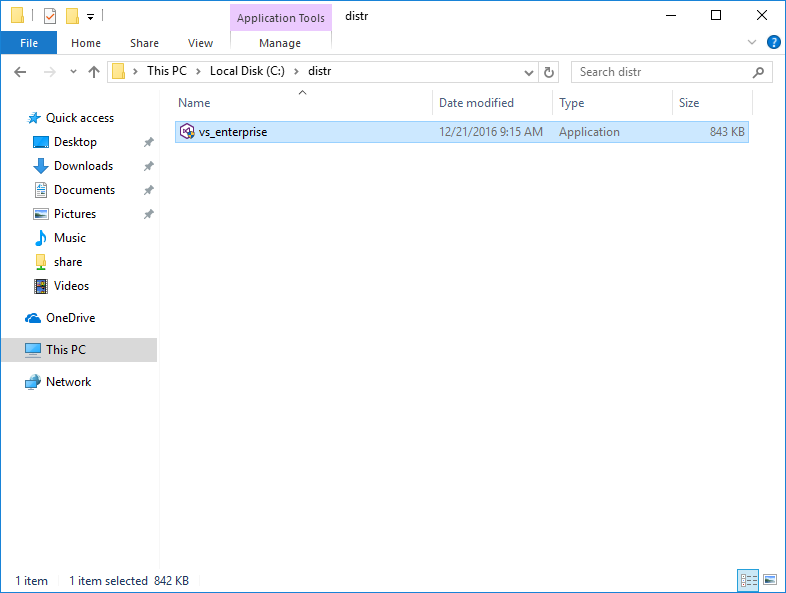Click the '1 item selected 842 KB' status text
The image size is (786, 593).
[129, 581]
